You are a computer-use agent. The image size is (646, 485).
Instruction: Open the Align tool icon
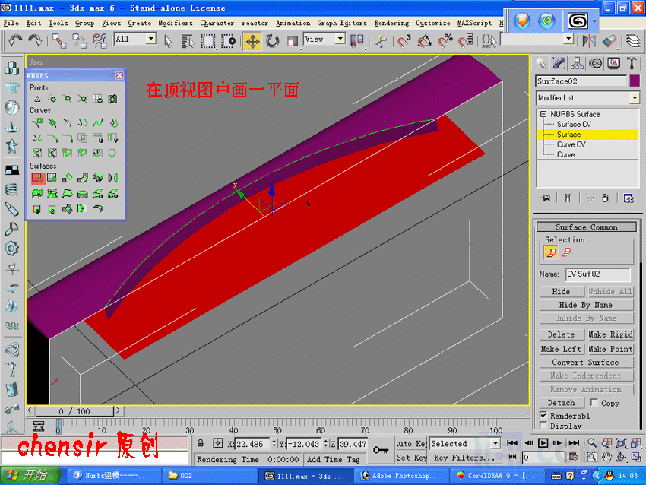(609, 40)
